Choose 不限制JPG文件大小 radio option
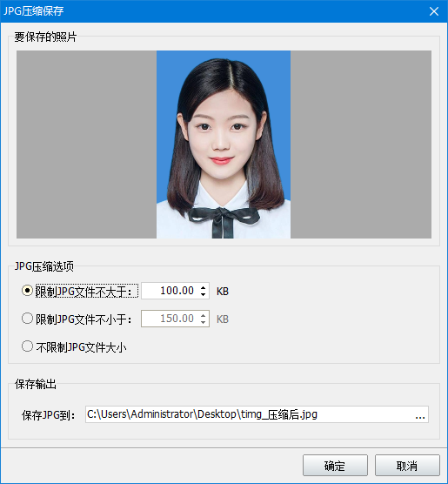 coord(27,346)
